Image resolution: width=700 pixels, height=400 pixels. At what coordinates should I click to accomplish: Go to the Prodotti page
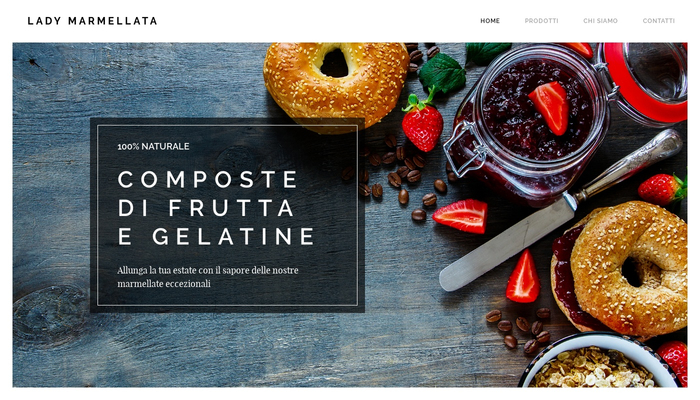[541, 21]
